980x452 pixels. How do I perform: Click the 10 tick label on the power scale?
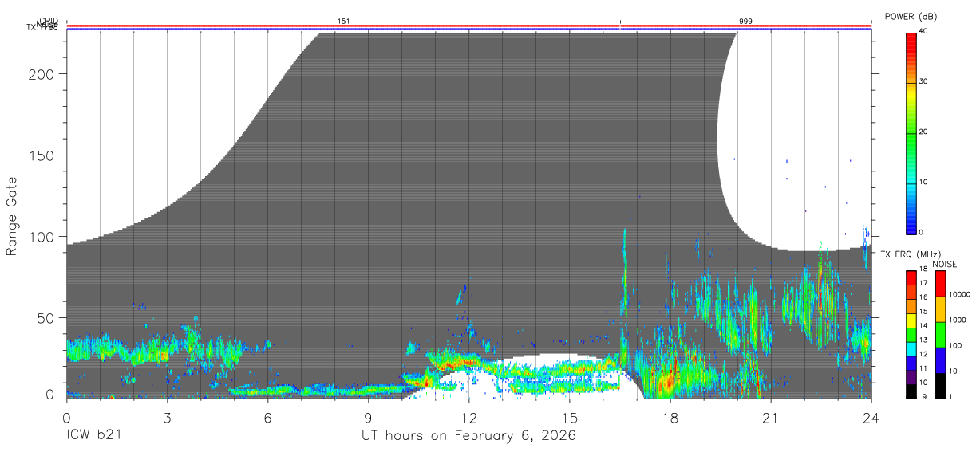[x=924, y=183]
